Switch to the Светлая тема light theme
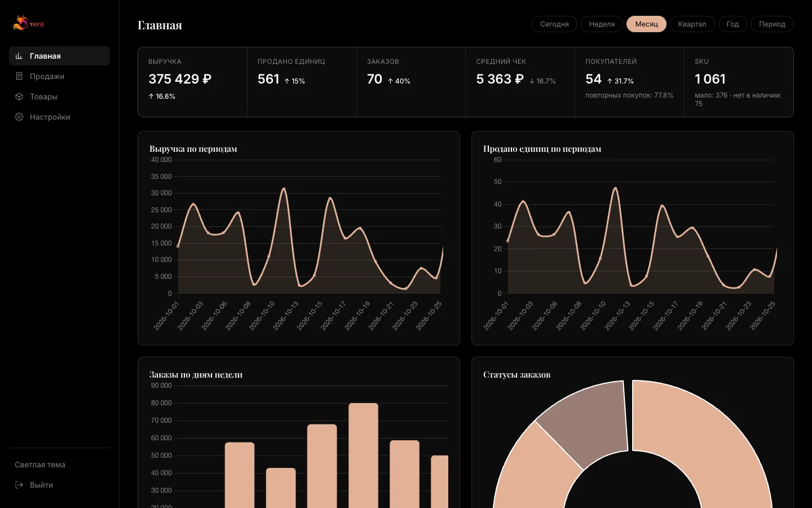Image resolution: width=812 pixels, height=508 pixels. point(40,465)
